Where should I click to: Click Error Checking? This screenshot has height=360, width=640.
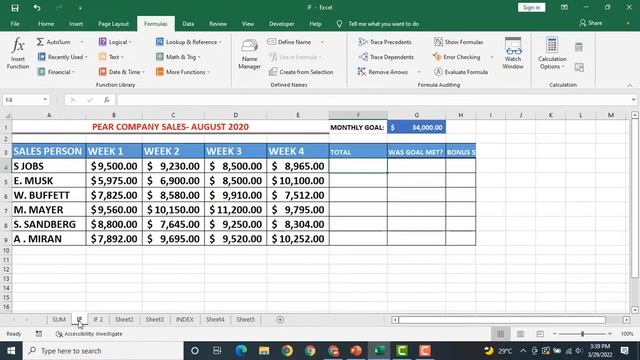456,57
